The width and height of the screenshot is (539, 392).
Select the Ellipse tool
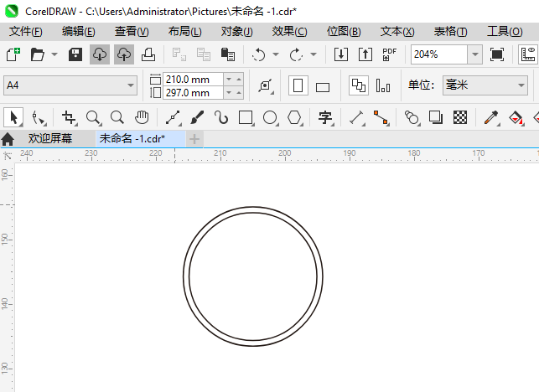click(x=271, y=118)
